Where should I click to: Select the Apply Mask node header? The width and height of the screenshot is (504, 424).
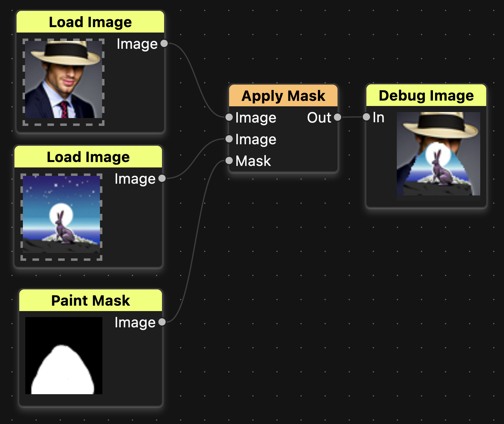click(x=283, y=96)
